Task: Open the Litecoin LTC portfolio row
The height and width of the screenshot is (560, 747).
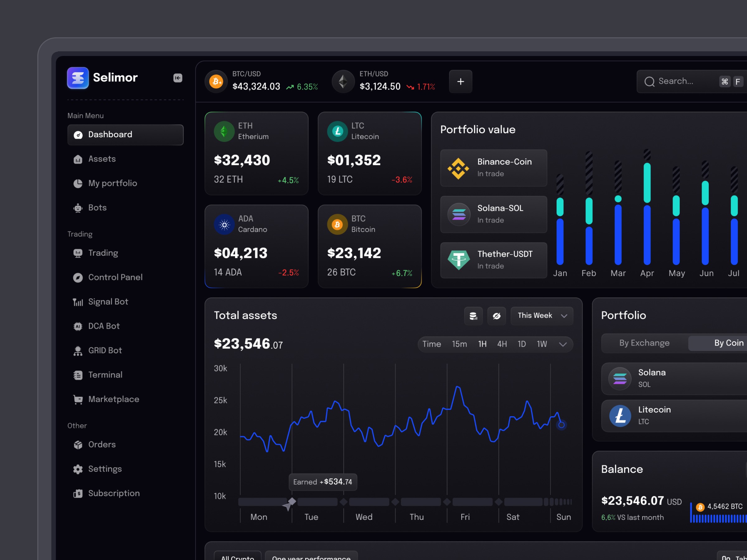Action: 674,416
